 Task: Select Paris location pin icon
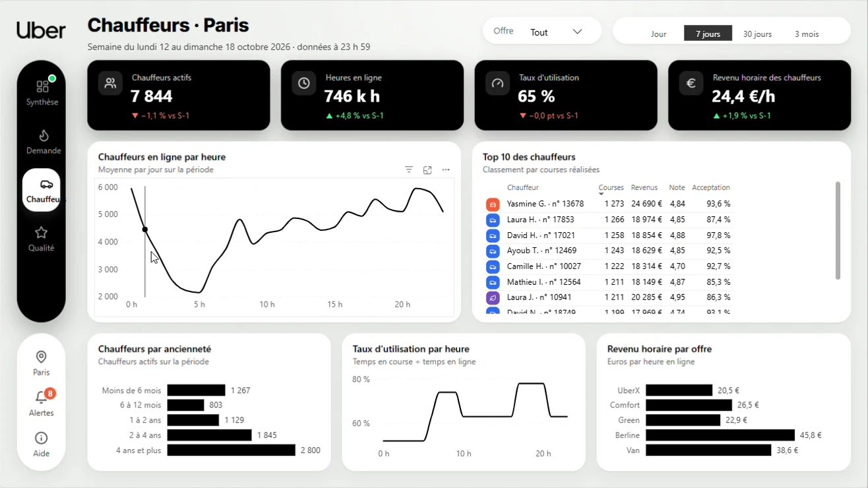tap(41, 357)
